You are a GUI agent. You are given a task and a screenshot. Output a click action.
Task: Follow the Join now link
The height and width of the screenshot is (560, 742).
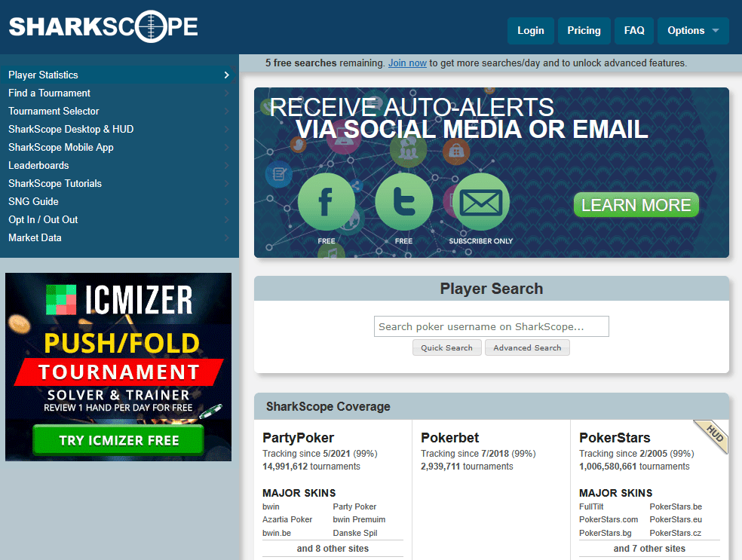point(407,63)
